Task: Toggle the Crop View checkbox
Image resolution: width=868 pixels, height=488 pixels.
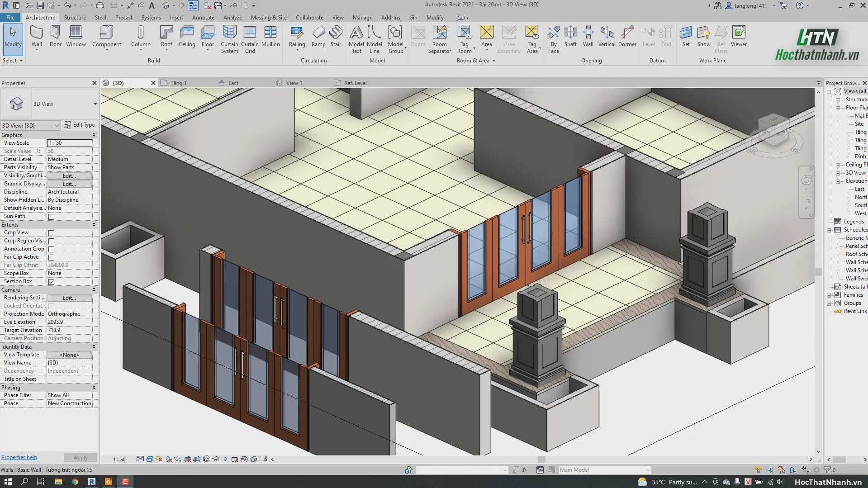Action: click(x=51, y=233)
